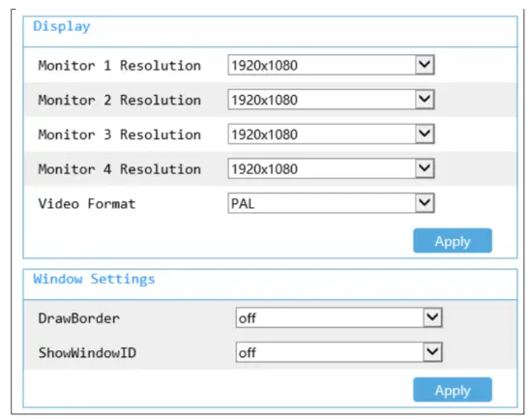Click the Monitor 1 Resolution label
The height and width of the screenshot is (420, 532).
(119, 65)
